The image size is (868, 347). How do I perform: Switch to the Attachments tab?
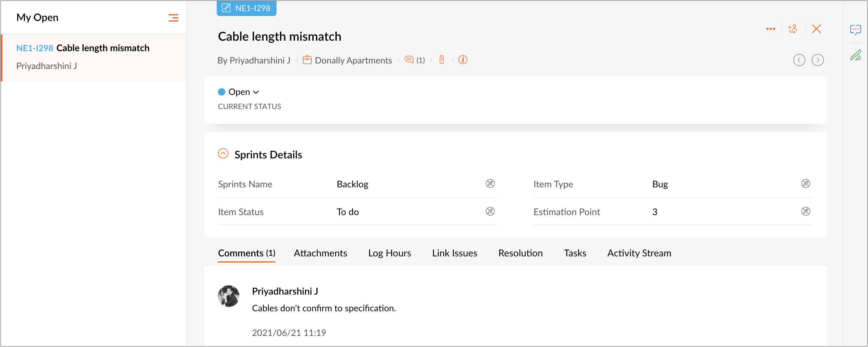(x=320, y=253)
